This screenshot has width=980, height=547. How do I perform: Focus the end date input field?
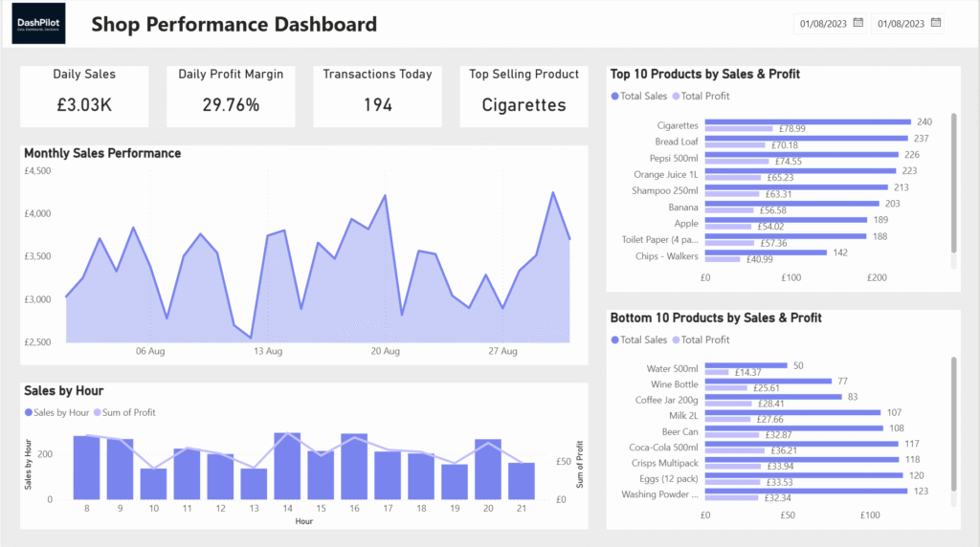tap(900, 23)
